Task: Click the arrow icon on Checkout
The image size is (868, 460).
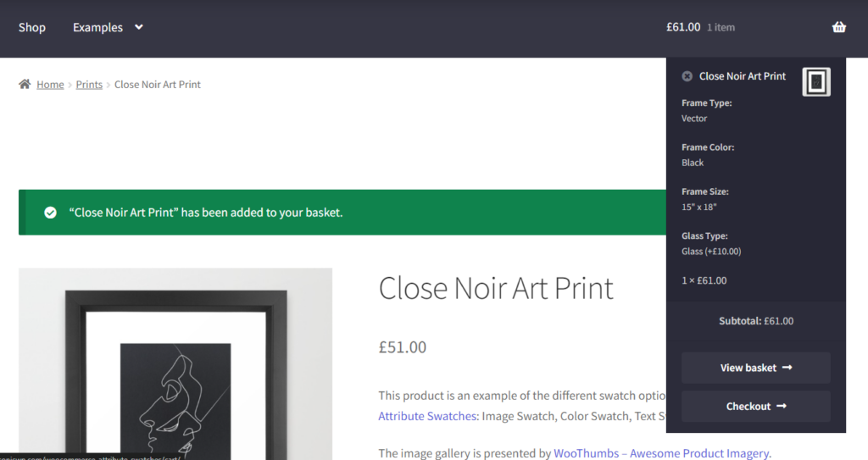Action: (x=782, y=407)
